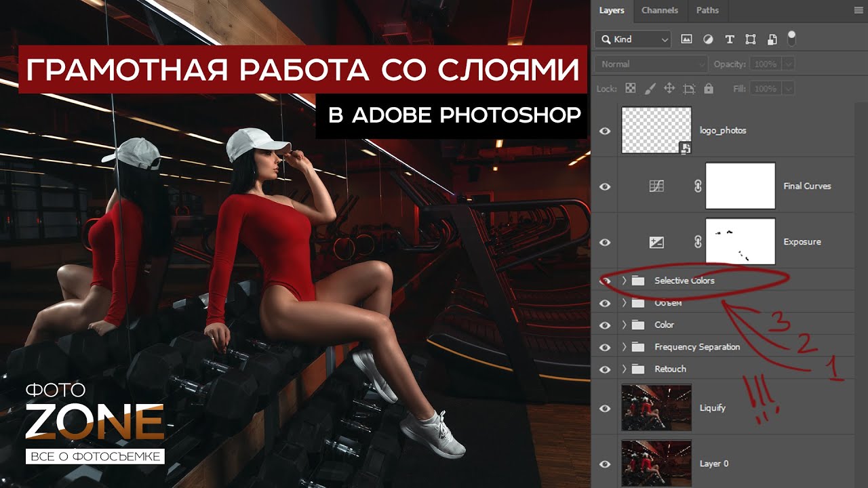Open the Kind filter dropdown
The height and width of the screenshot is (488, 868).
(x=633, y=39)
